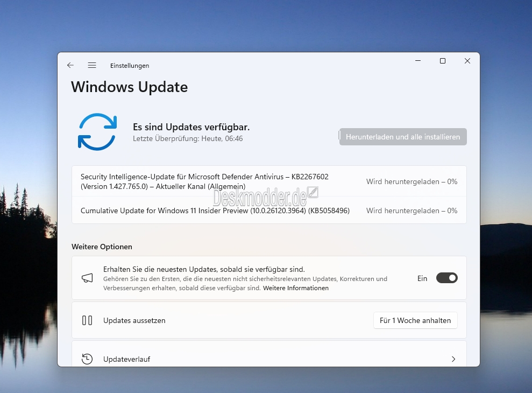The width and height of the screenshot is (532, 393).
Task: Click the history clock icon for Updateverlauf
Action: (87, 359)
